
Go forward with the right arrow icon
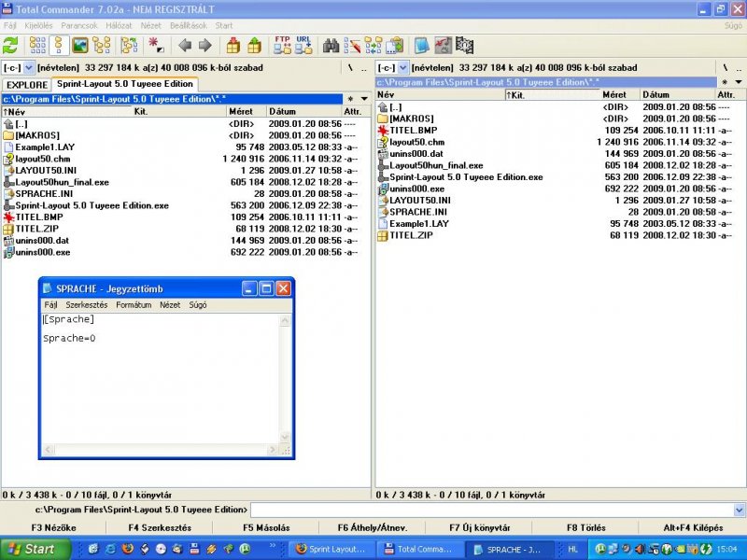205,46
